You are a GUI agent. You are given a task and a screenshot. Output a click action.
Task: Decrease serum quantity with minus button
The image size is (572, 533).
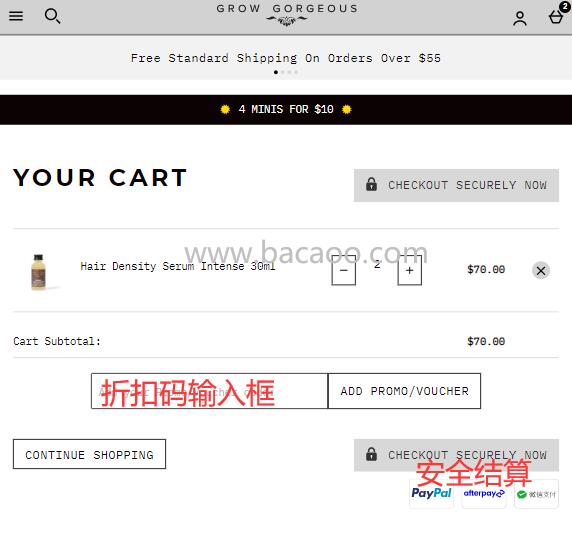tap(344, 270)
